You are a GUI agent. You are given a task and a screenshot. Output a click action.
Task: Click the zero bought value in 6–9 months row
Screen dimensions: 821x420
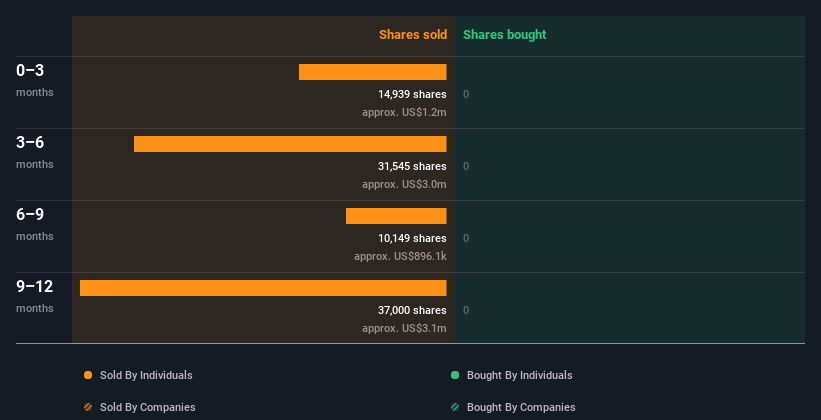click(466, 238)
